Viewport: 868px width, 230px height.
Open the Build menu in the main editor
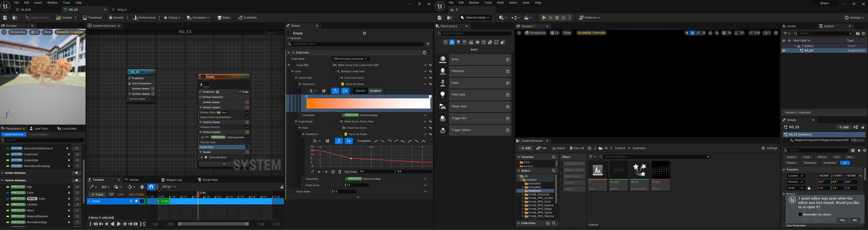pyautogui.click(x=500, y=3)
